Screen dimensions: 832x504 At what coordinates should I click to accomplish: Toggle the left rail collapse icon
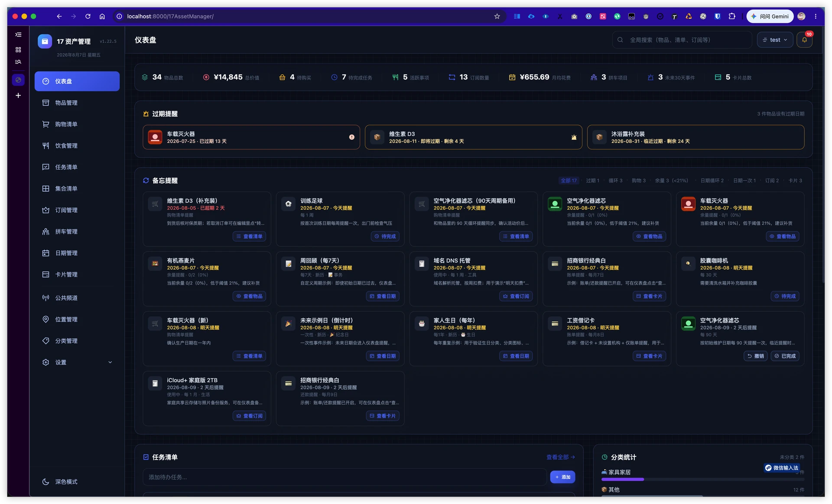point(18,35)
